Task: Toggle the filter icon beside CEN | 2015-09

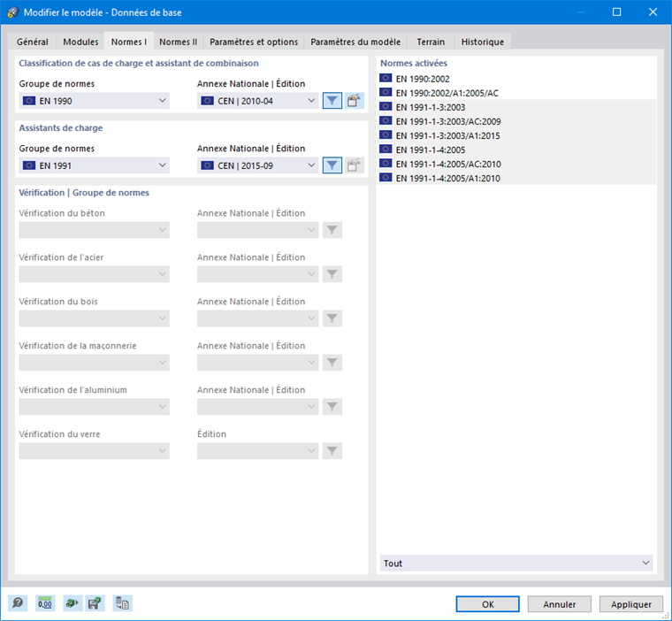Action: tap(332, 165)
